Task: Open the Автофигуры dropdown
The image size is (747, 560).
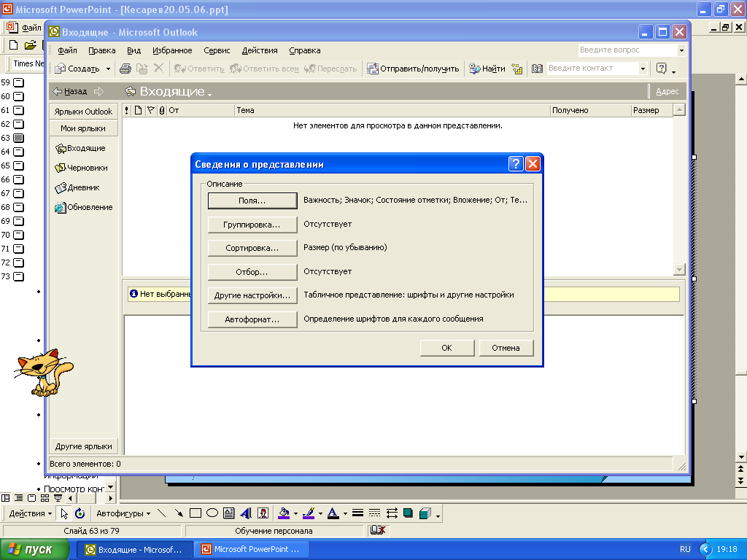Action: 123,513
